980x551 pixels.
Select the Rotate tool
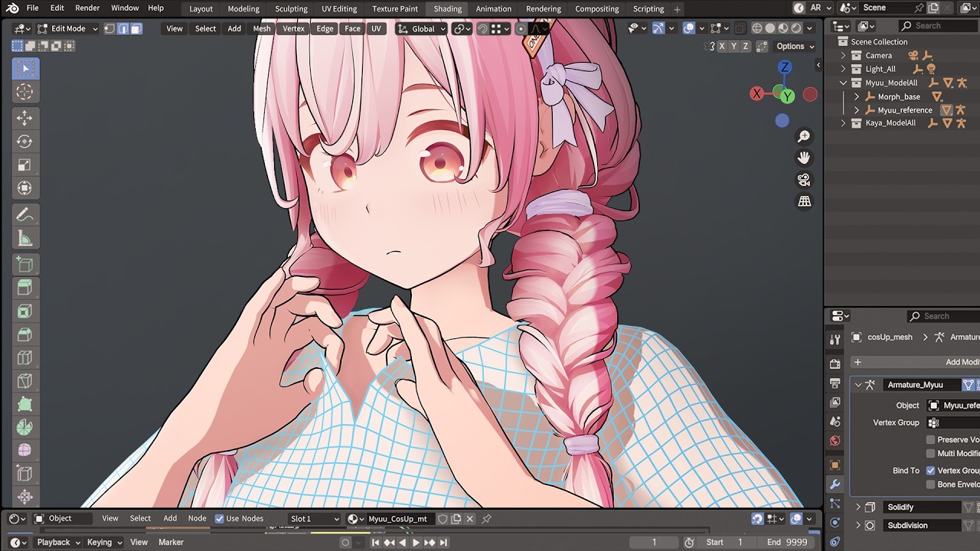[24, 142]
